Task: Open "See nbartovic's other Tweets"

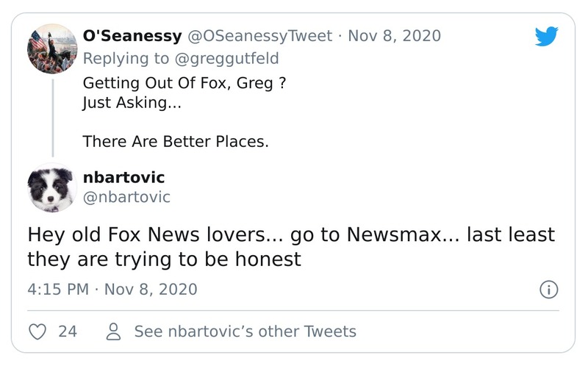Action: coord(245,331)
